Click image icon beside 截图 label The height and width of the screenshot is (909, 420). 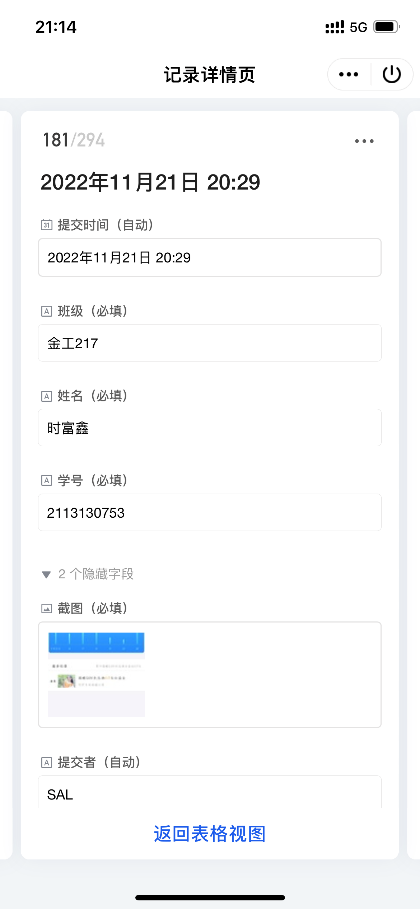click(x=46, y=609)
